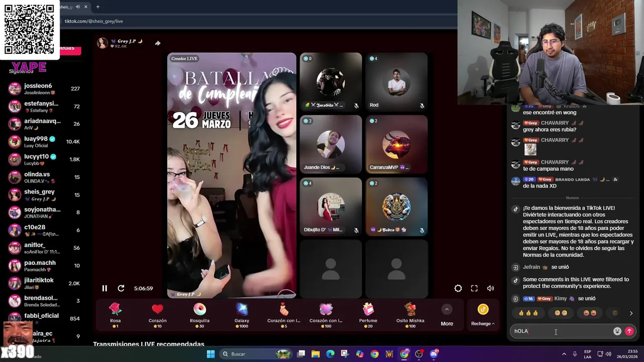Open fabbi_oficial live from sidebar
The height and width of the screenshot is (362, 644).
click(x=44, y=319)
